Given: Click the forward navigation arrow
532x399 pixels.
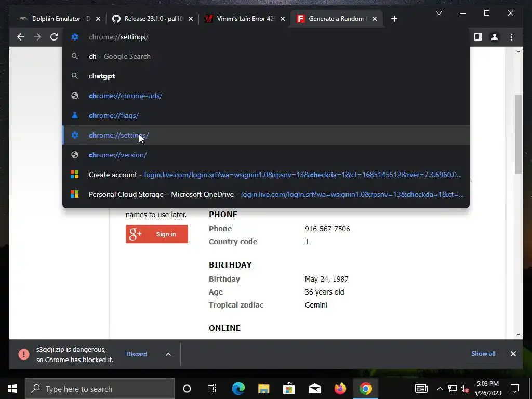Looking at the screenshot, I should click(37, 37).
